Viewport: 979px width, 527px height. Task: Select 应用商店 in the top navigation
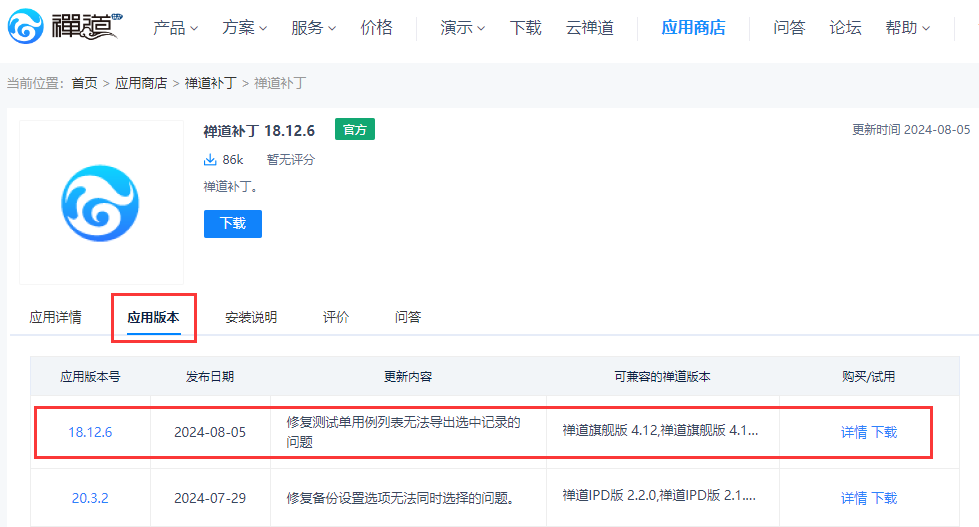point(693,27)
